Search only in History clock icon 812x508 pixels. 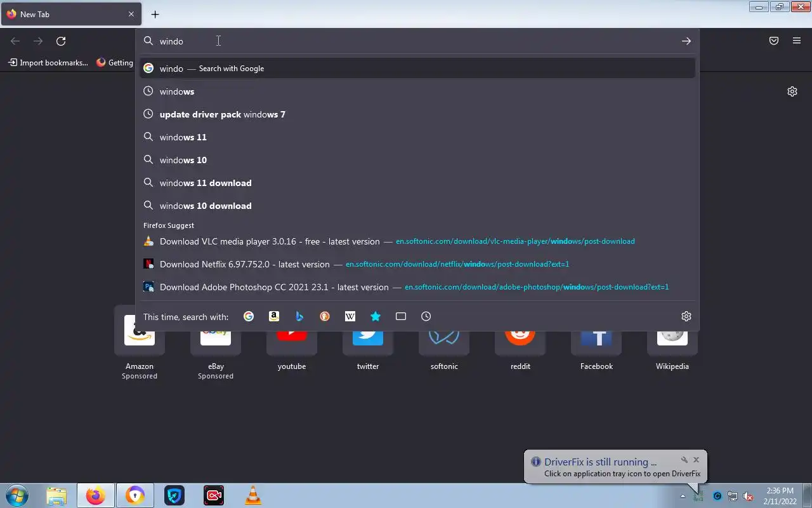426,316
